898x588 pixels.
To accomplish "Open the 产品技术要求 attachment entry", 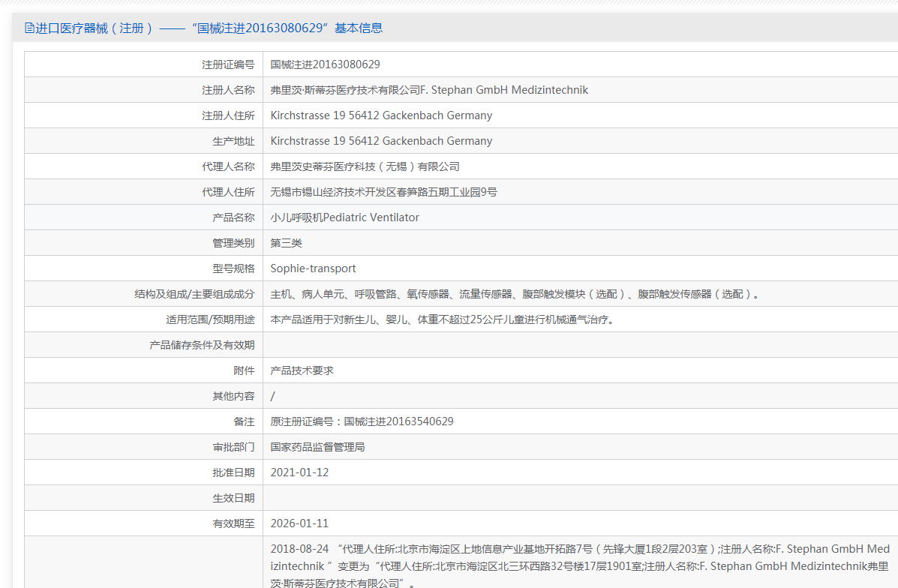I will [x=302, y=370].
